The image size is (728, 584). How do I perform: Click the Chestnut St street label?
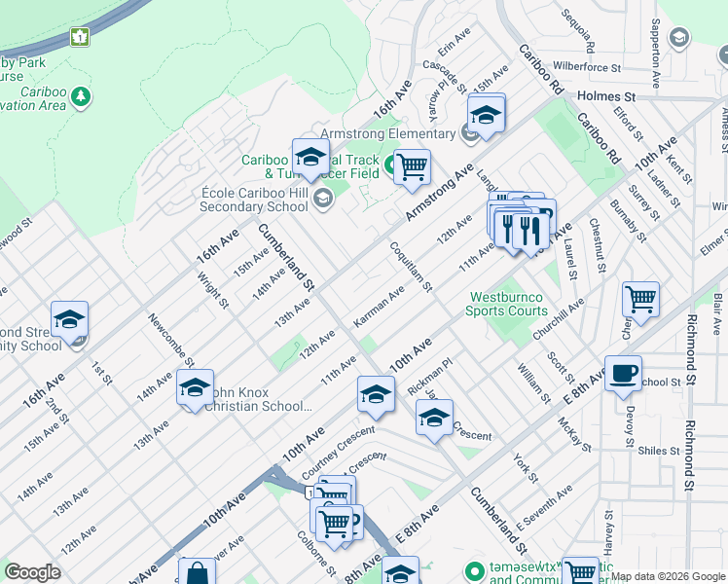tap(598, 245)
